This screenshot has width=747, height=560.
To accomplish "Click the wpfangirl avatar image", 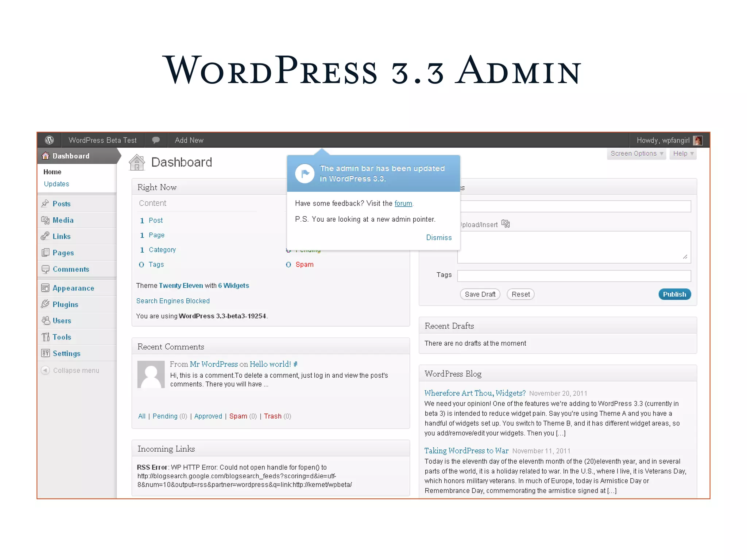I will point(698,140).
